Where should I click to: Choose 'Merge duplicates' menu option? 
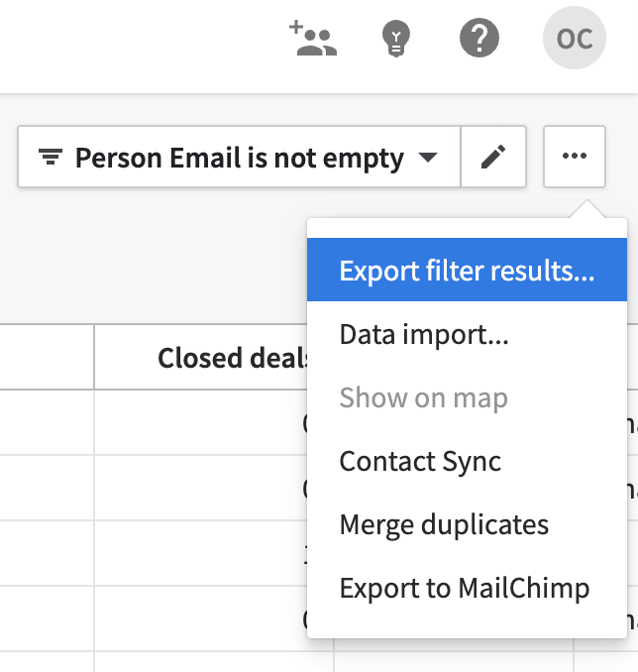pyautogui.click(x=444, y=524)
